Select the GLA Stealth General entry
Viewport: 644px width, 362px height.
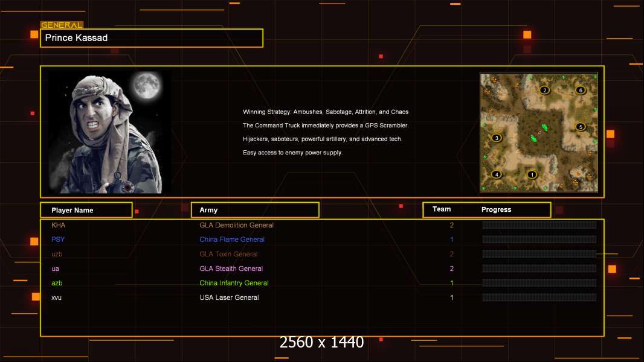click(231, 268)
